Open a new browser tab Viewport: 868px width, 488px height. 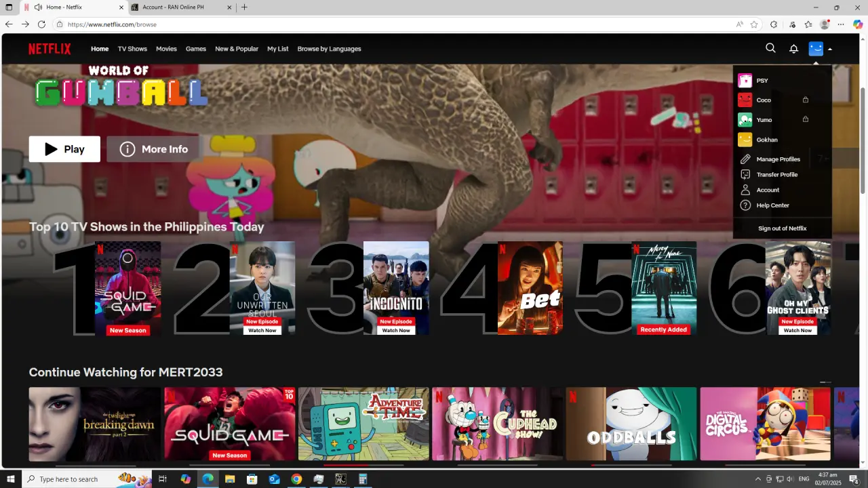click(244, 7)
